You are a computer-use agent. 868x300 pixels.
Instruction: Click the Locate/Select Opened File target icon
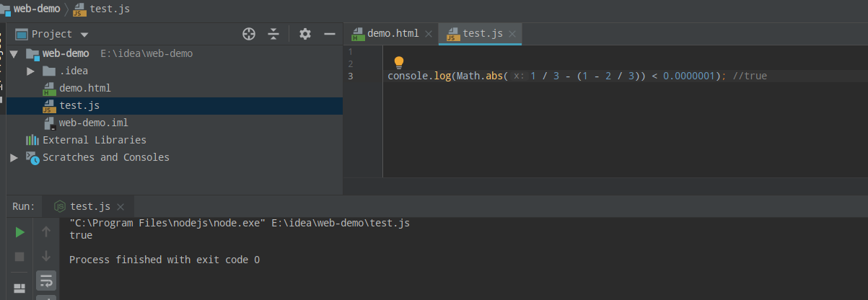pos(249,34)
